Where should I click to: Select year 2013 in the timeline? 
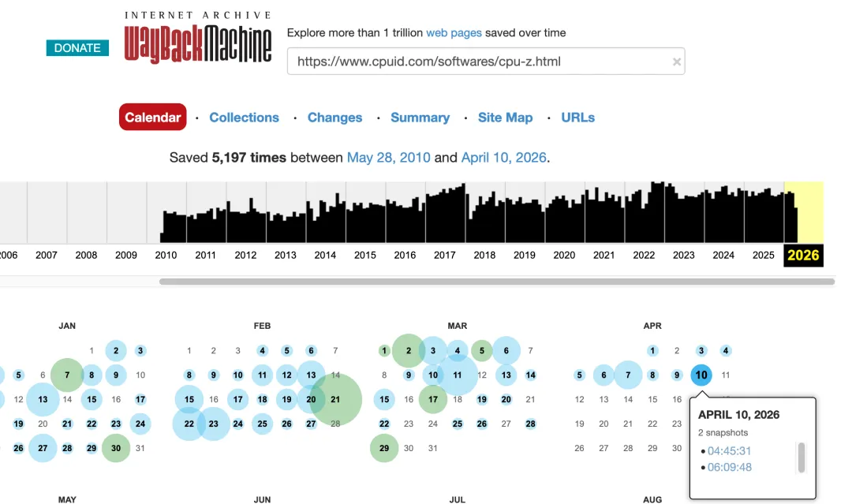pyautogui.click(x=286, y=256)
